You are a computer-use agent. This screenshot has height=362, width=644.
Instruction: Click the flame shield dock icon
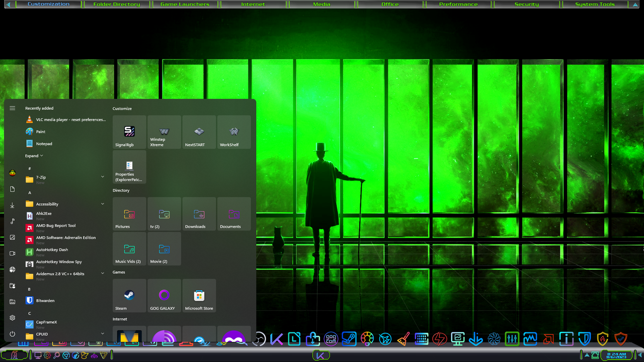[603, 339]
